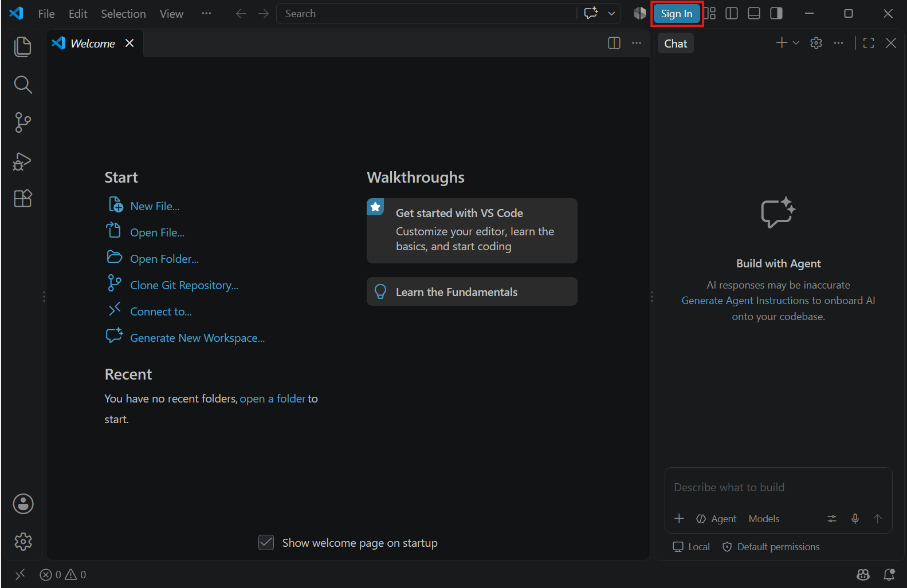Click the Clone Git Repository link
Image resolution: width=907 pixels, height=588 pixels.
pos(184,285)
